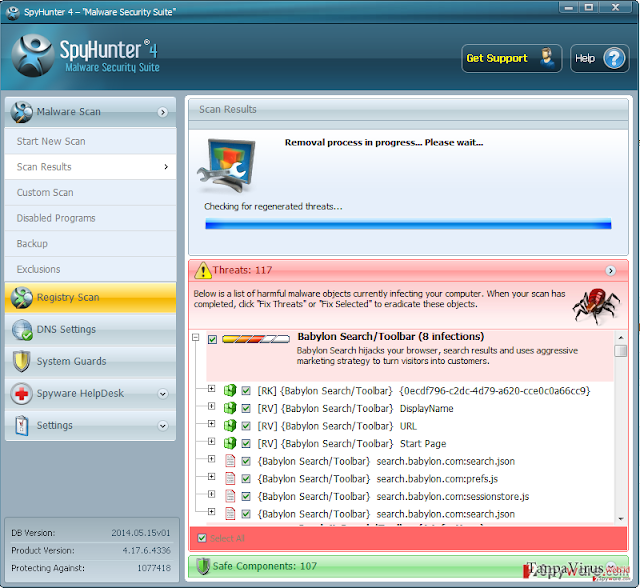Click the support agent icon
The image size is (640, 588).
tap(547, 58)
